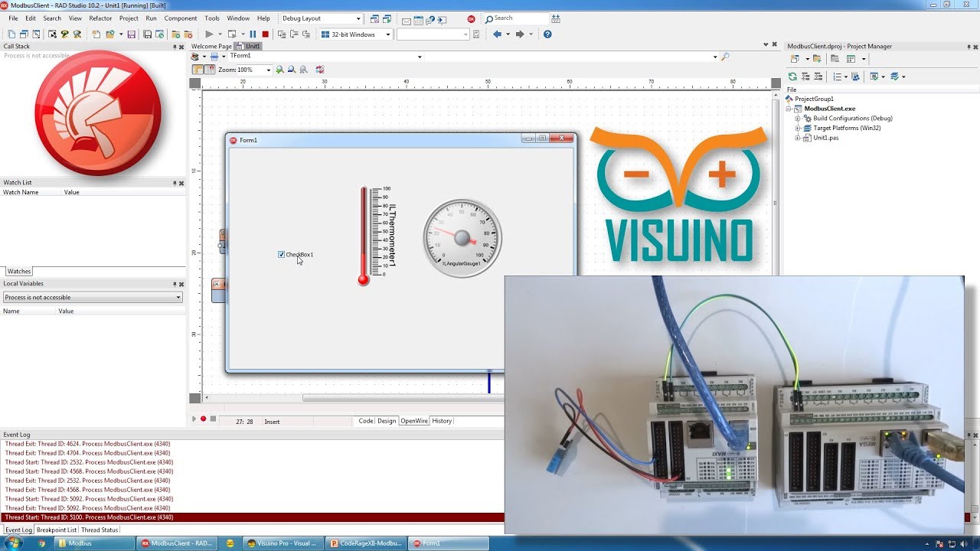Click the ILThermometer1 gauge in Form1
The height and width of the screenshot is (551, 980).
pyautogui.click(x=377, y=236)
